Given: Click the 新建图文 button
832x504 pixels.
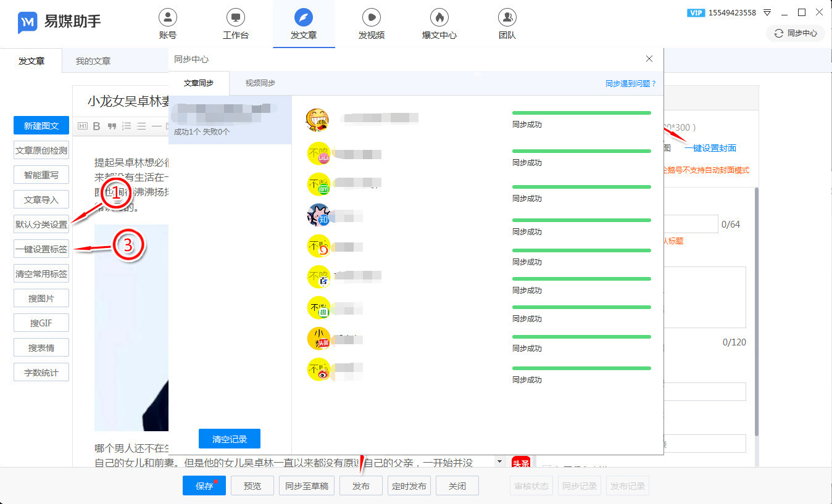Looking at the screenshot, I should [41, 126].
